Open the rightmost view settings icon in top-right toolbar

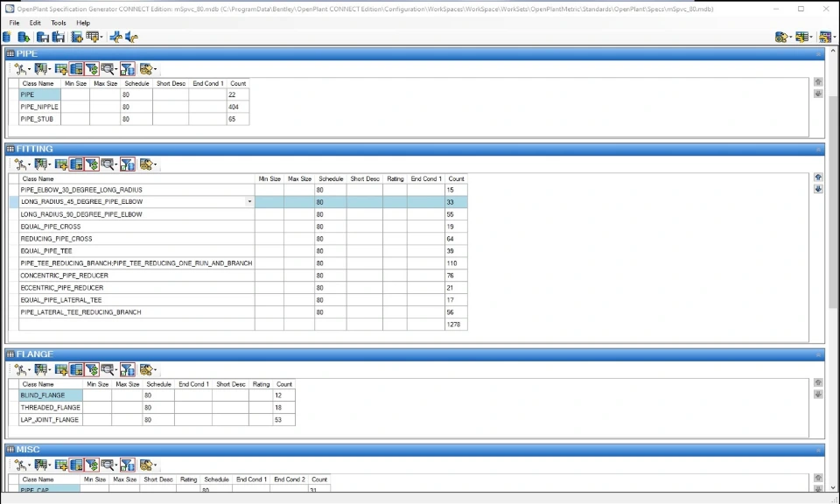point(826,37)
